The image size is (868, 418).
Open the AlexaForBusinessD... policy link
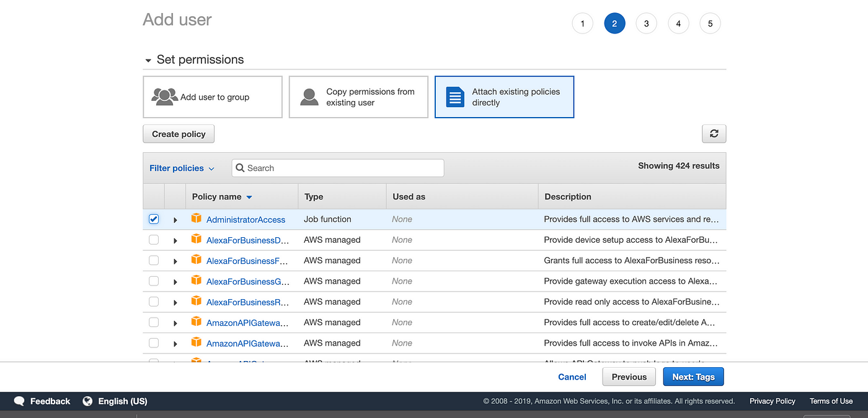[x=247, y=240]
